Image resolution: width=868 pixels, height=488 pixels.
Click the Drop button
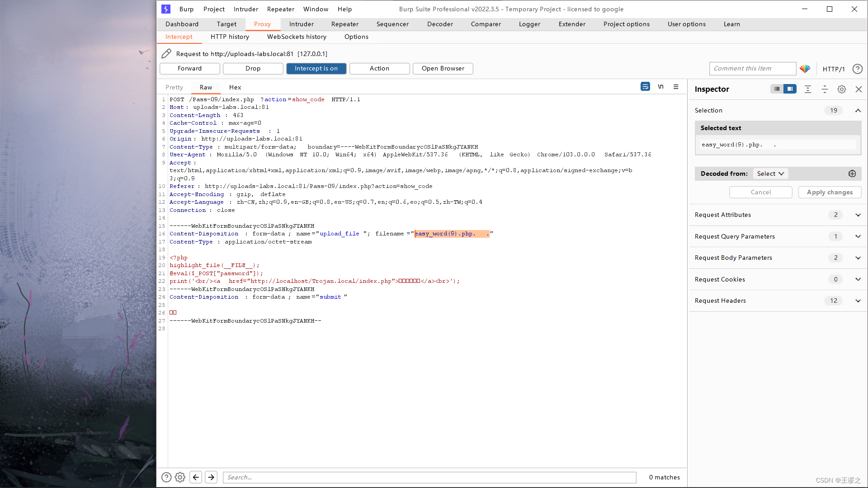coord(253,68)
